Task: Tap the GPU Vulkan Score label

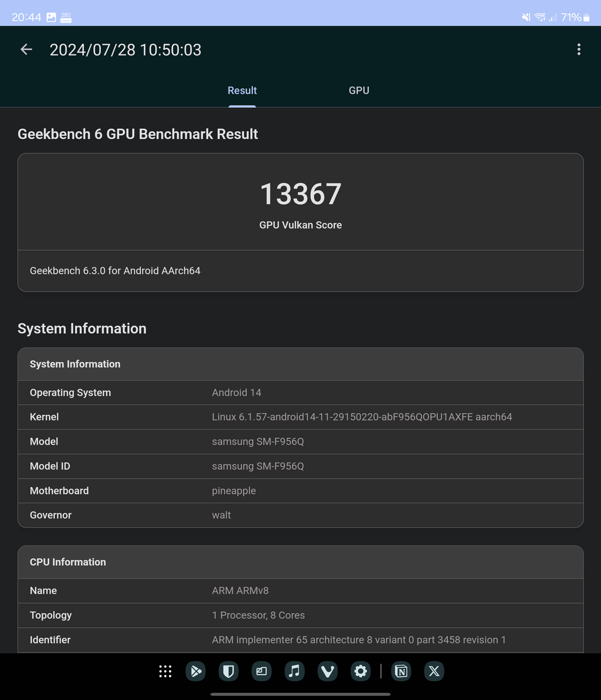Action: [300, 225]
